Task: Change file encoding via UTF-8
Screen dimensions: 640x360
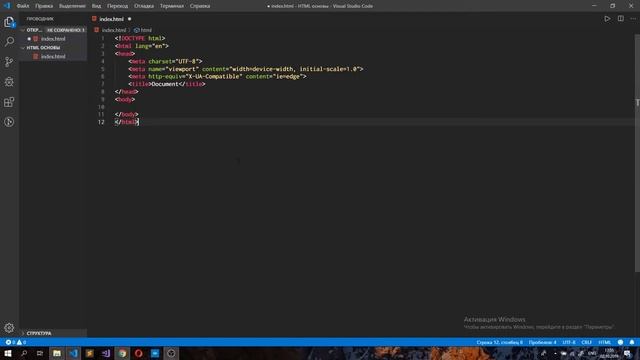Action: [x=569, y=342]
